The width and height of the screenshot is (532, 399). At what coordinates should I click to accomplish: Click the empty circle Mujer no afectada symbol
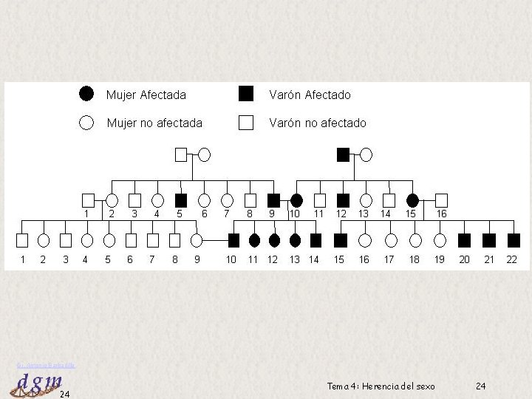86,123
